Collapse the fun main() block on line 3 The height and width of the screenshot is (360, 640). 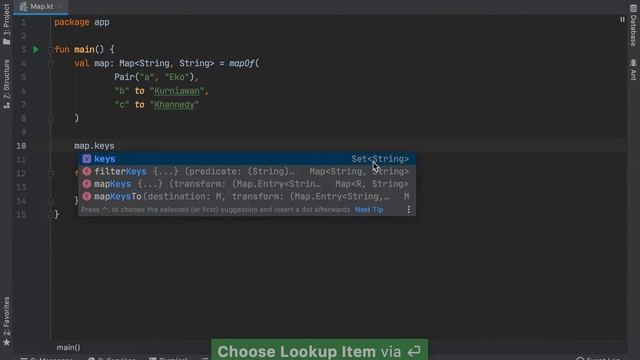(x=50, y=49)
